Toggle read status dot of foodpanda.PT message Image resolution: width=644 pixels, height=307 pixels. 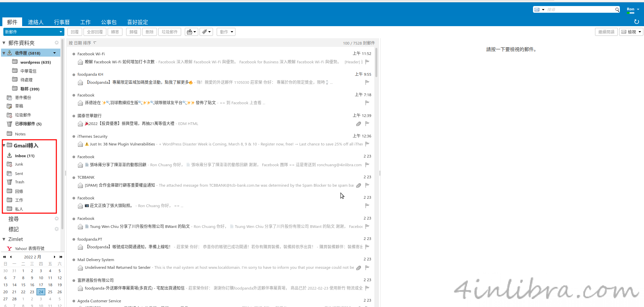(x=74, y=239)
